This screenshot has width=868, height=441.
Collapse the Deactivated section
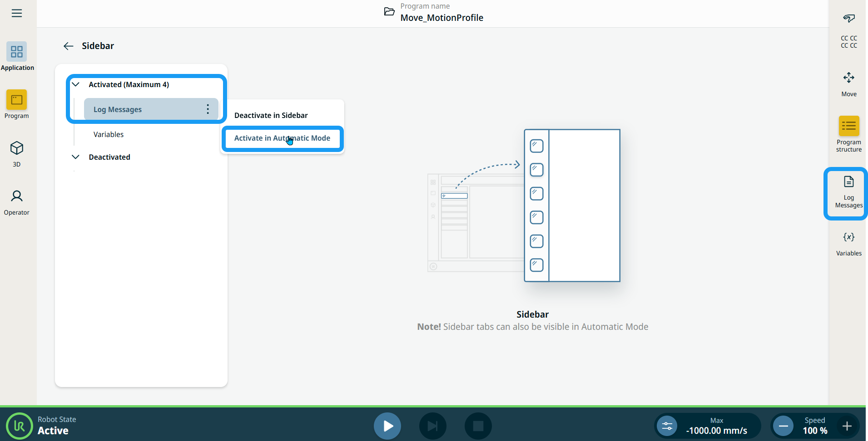pos(76,157)
